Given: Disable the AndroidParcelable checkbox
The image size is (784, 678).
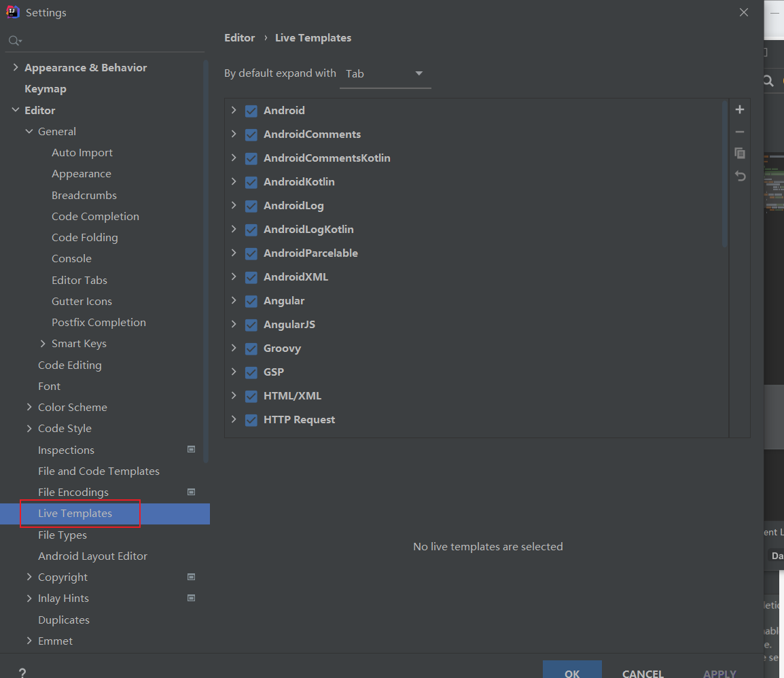Looking at the screenshot, I should (x=251, y=253).
